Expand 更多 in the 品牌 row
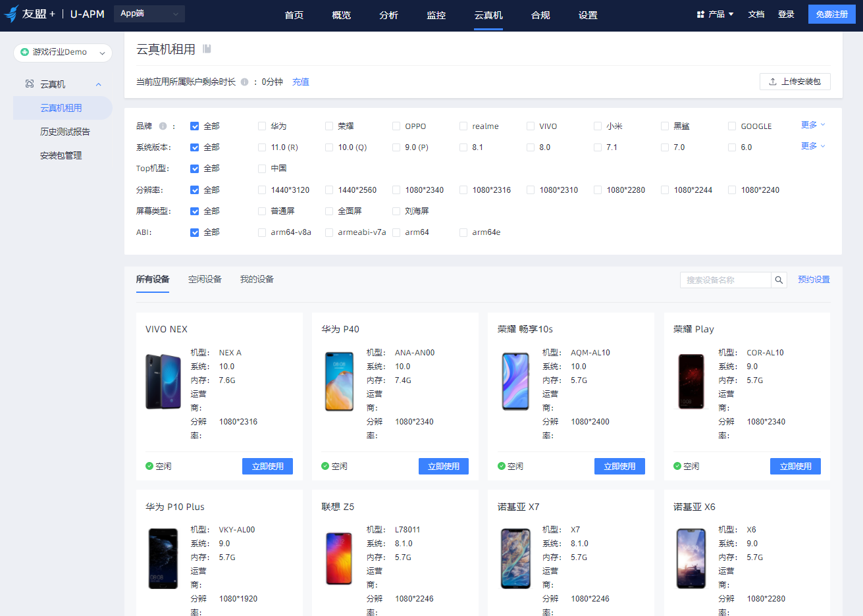Image resolution: width=863 pixels, height=616 pixels. coord(813,125)
